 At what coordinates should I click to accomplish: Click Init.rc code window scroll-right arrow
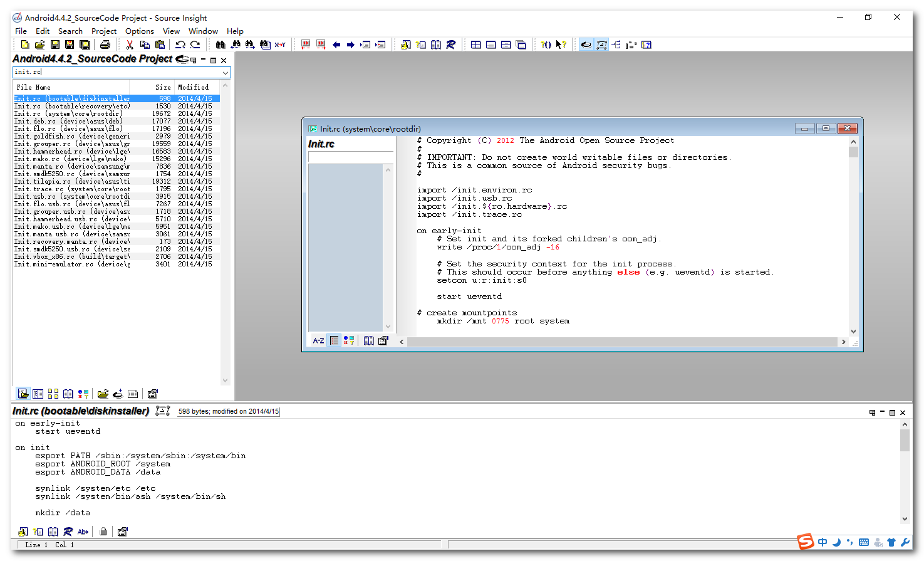(x=843, y=342)
